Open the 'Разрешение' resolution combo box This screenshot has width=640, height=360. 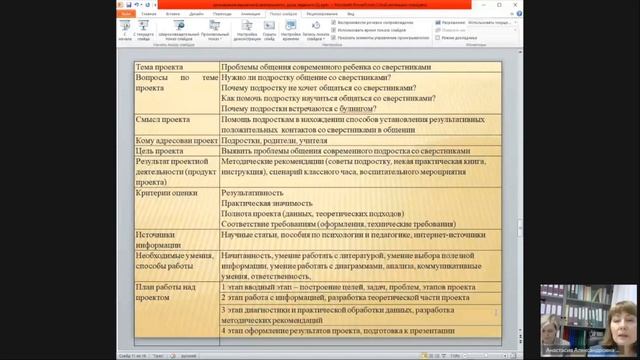click(493, 22)
